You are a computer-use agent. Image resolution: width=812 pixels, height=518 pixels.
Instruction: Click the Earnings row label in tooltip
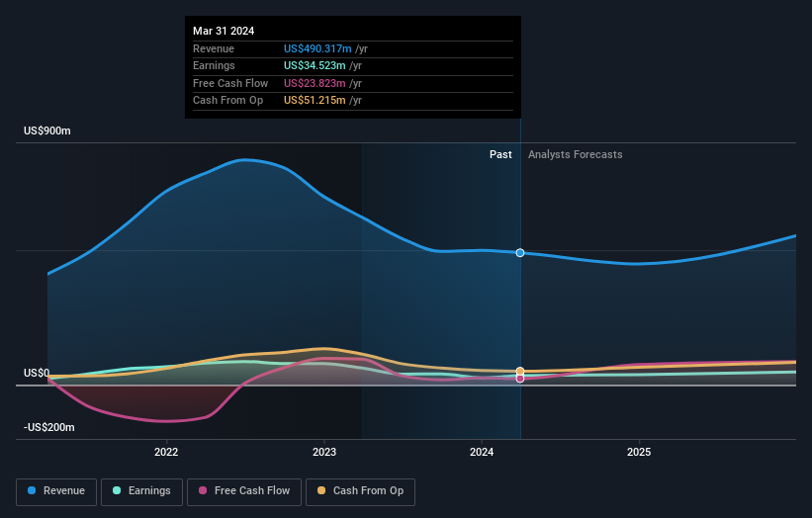[x=214, y=65]
